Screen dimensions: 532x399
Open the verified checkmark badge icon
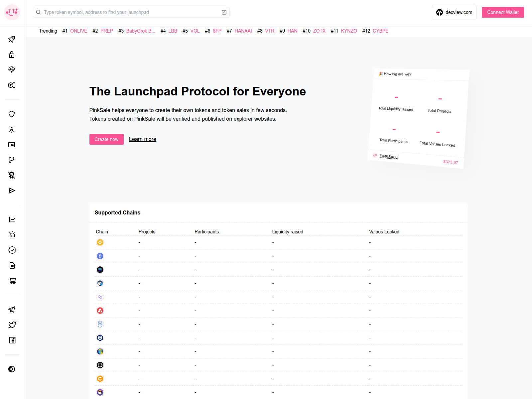click(x=12, y=250)
